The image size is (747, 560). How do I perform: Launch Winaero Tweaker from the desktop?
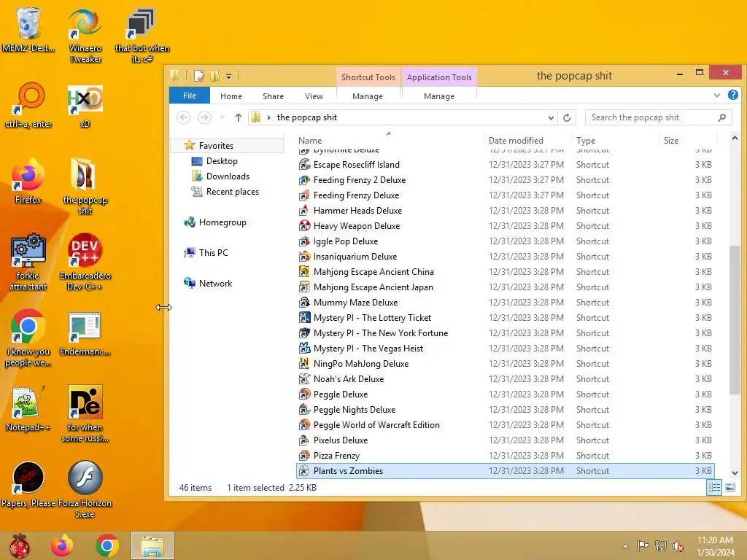[85, 35]
